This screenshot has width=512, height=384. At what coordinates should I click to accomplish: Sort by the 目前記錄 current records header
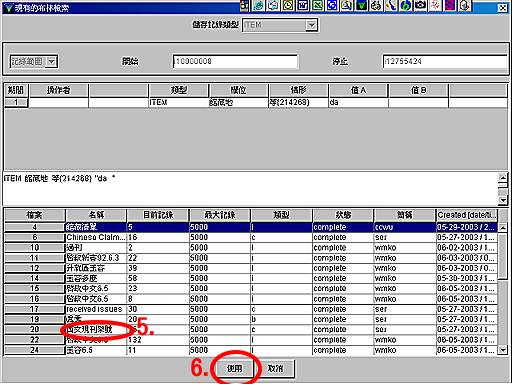click(x=158, y=215)
